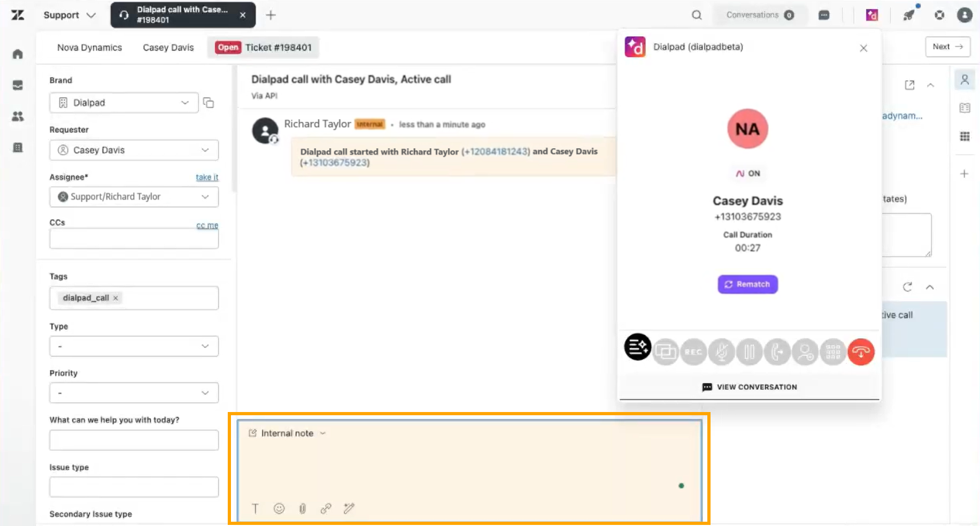Transfer the call with phone-arrow icon
The height and width of the screenshot is (526, 980).
(777, 352)
